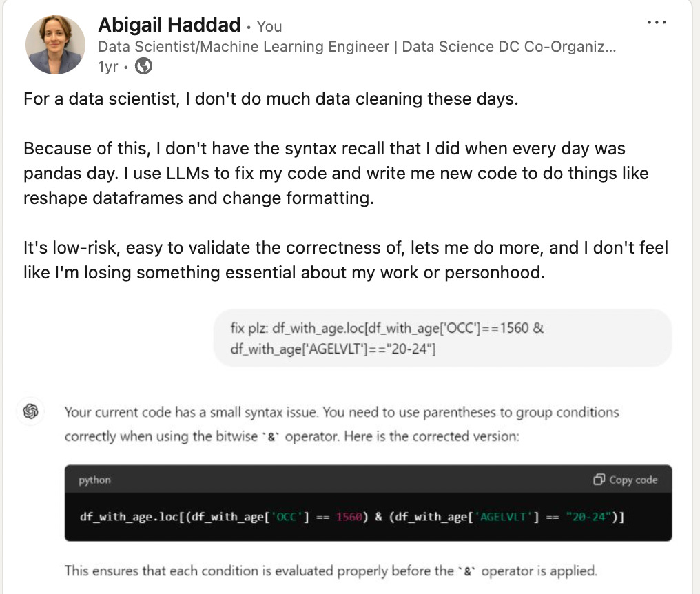Click the 'fix plz' prompt bubble
The height and width of the screenshot is (594, 700).
click(x=442, y=338)
